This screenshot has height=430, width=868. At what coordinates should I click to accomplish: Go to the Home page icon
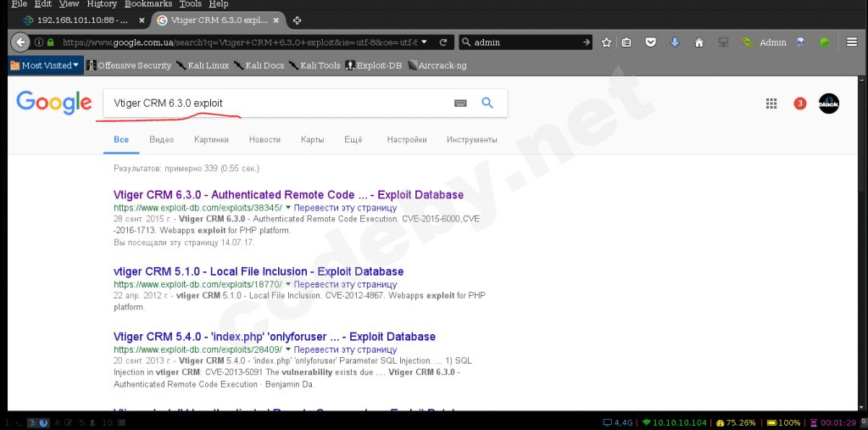(699, 42)
